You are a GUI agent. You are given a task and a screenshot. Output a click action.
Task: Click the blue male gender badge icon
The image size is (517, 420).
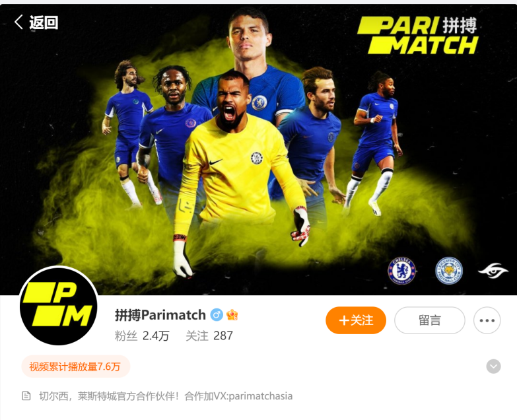coord(217,315)
